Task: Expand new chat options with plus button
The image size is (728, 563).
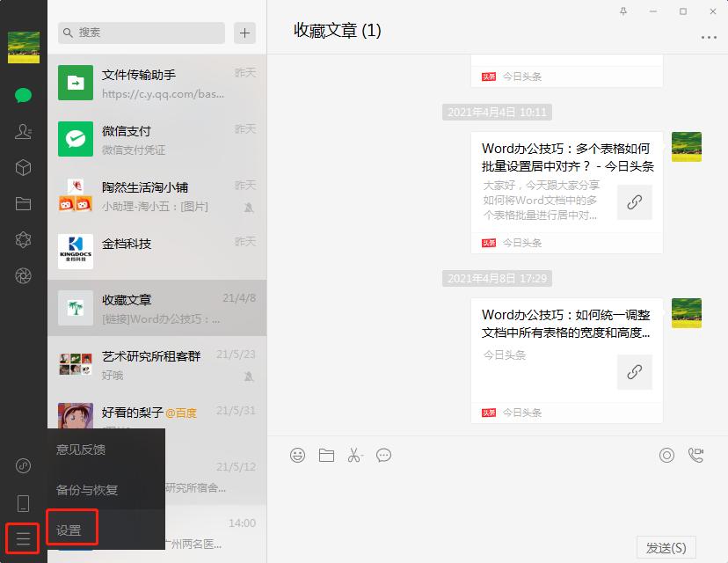Action: pyautogui.click(x=244, y=33)
